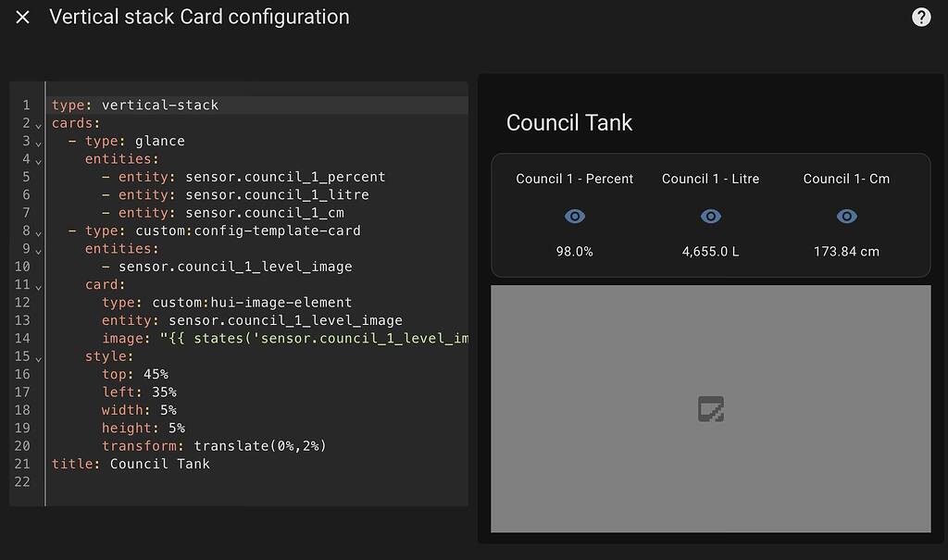Click the Council Tank preview card title

(x=568, y=122)
